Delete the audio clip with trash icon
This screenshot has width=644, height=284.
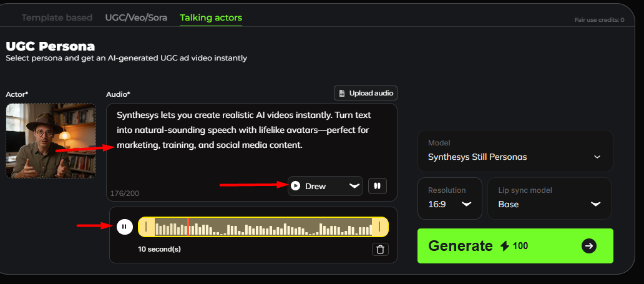click(x=380, y=250)
